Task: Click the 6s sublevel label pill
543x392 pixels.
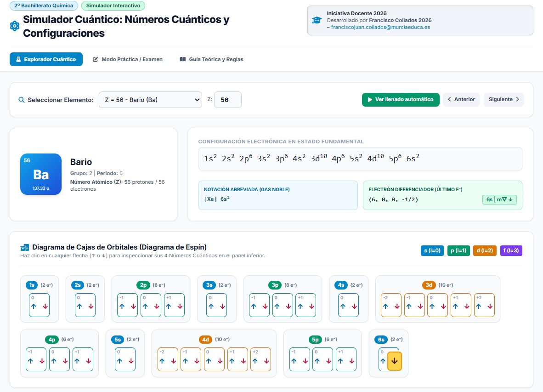Action: click(x=381, y=339)
